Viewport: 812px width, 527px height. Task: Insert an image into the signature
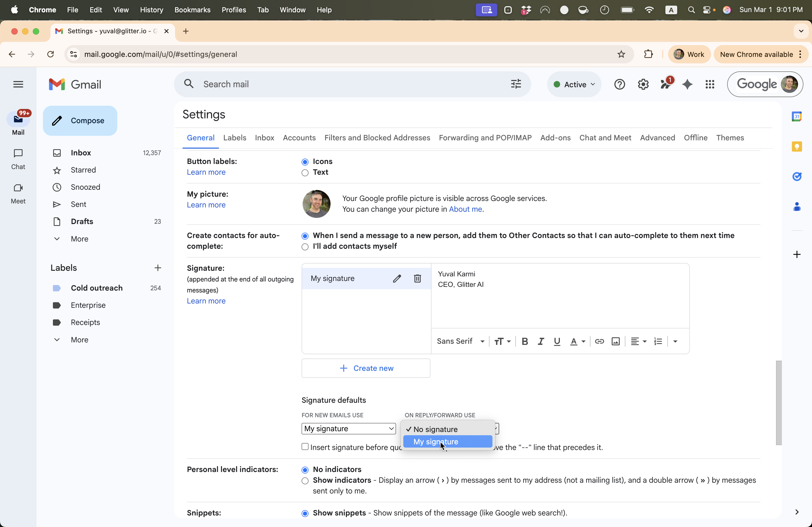click(x=615, y=342)
